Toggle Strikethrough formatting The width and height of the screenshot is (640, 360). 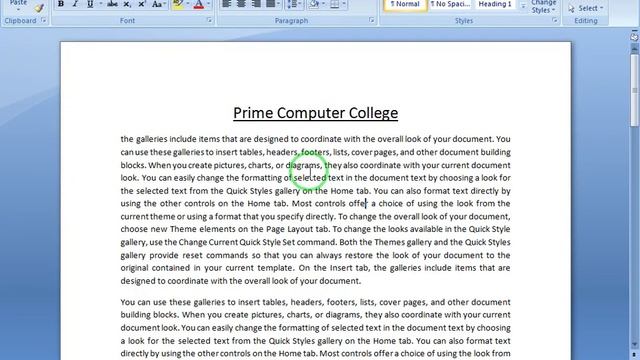(x=112, y=4)
